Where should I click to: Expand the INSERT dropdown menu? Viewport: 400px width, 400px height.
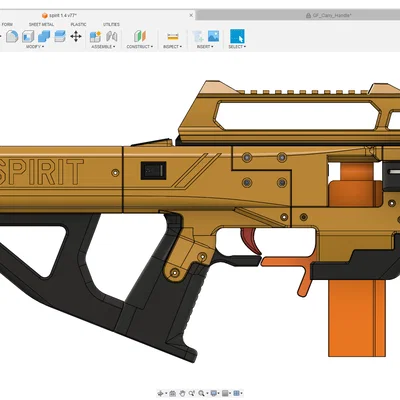(x=205, y=47)
